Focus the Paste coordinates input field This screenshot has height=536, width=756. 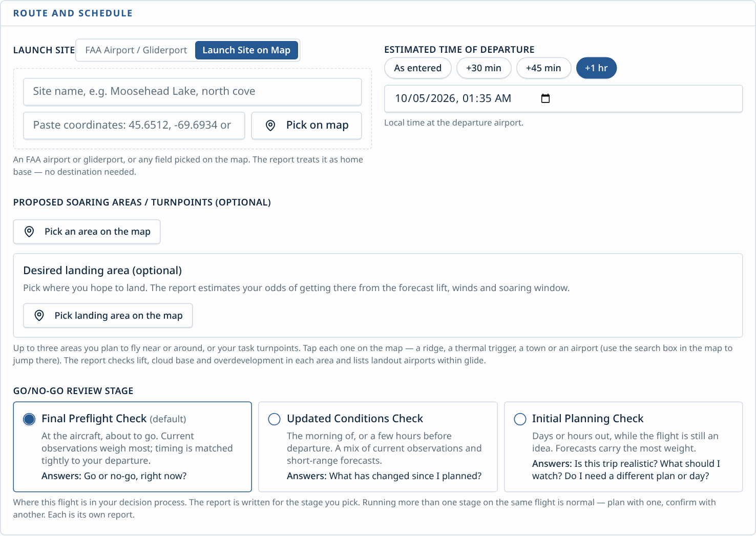click(134, 125)
